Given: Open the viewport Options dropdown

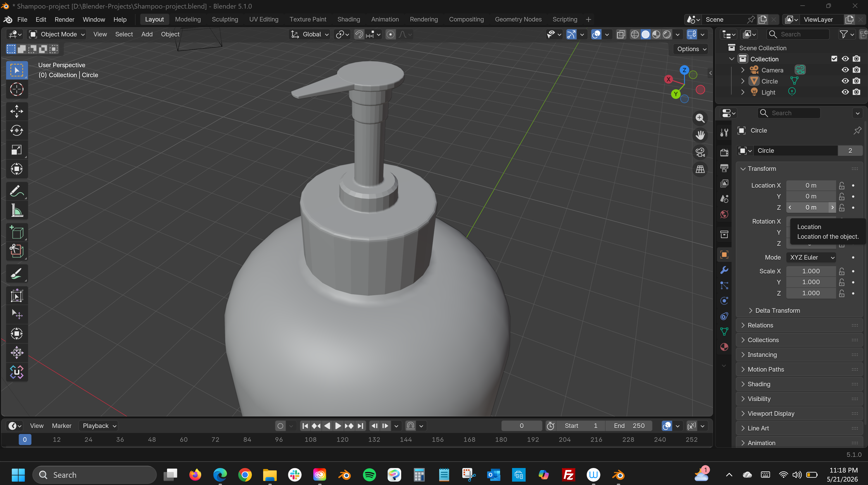Looking at the screenshot, I should pos(692,49).
